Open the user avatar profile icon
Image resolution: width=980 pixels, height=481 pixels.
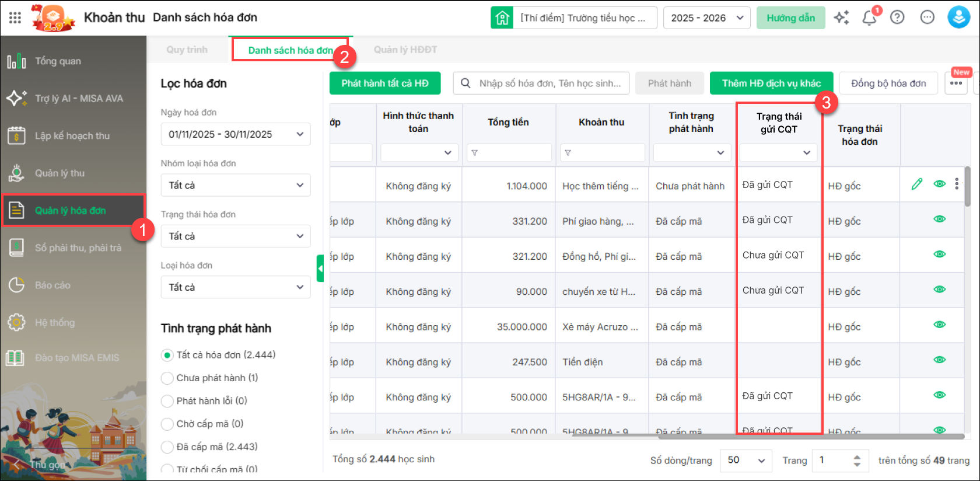coord(958,18)
